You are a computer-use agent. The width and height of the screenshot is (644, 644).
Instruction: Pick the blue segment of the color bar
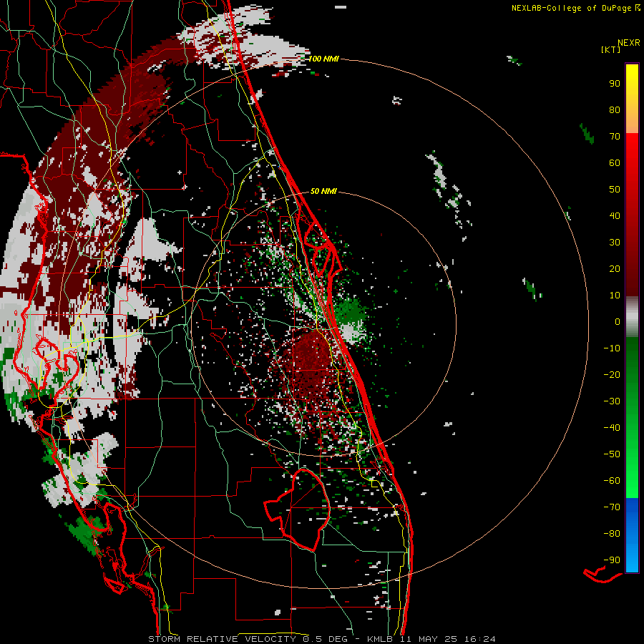click(x=632, y=535)
